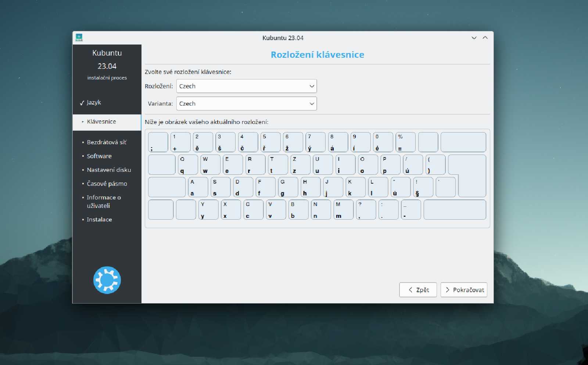
Task: Click the § section sign key
Action: [423, 187]
